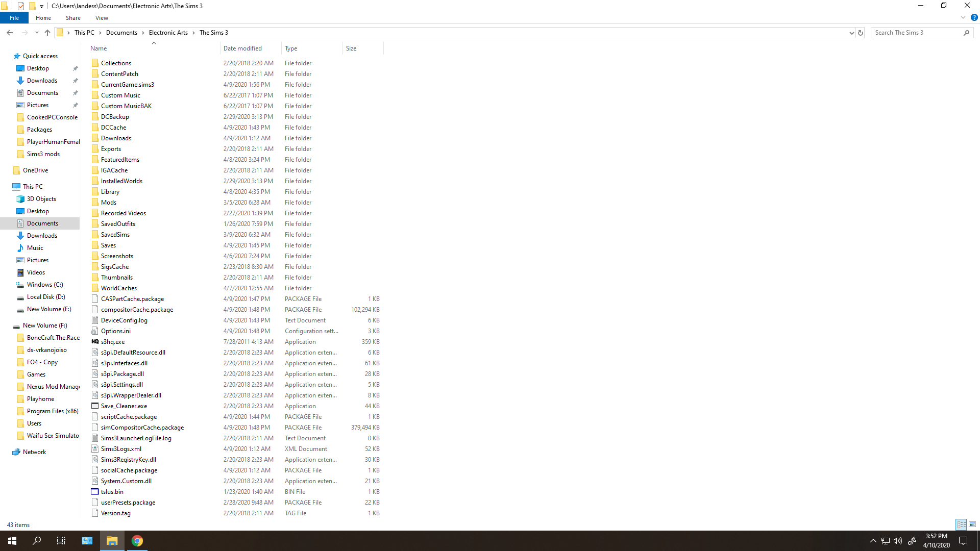
Task: Select This PC in the navigation pane
Action: click(x=33, y=187)
